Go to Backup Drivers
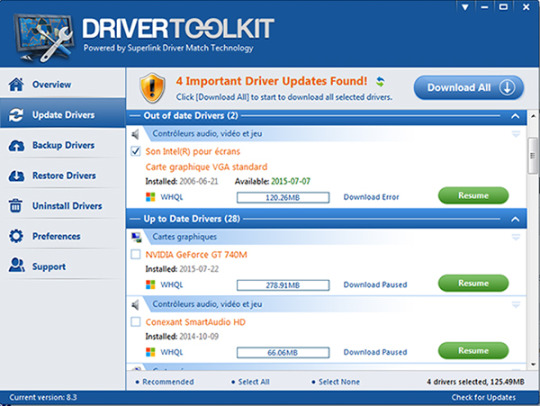540x406 pixels. [x=63, y=144]
